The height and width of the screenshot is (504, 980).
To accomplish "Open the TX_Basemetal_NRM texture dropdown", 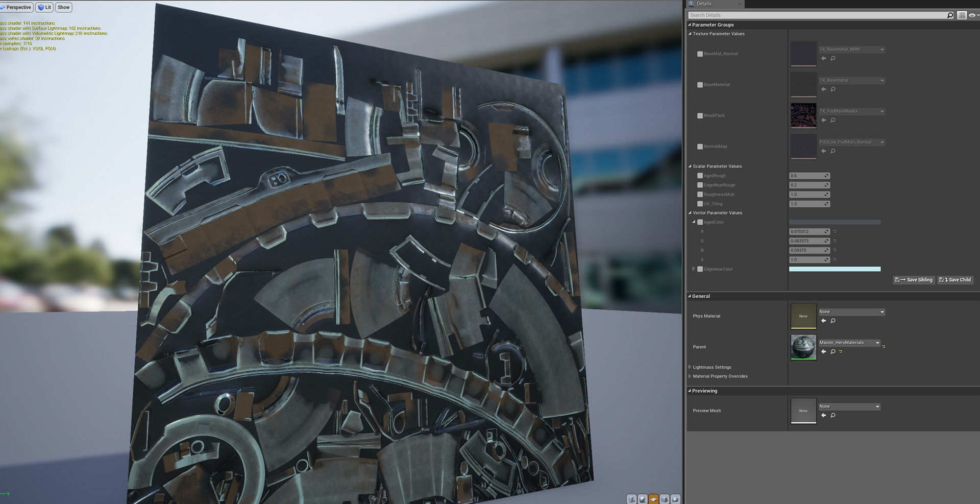I will tap(851, 50).
